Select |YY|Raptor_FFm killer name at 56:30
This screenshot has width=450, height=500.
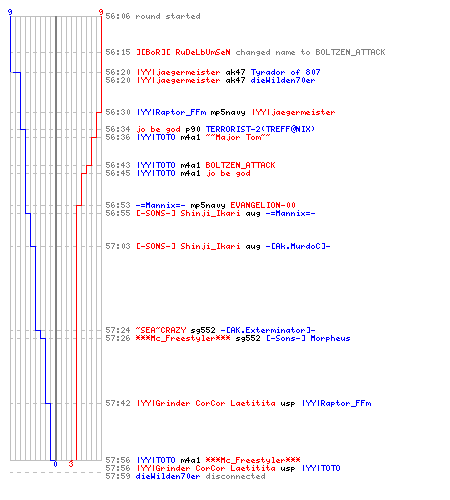[x=172, y=112]
